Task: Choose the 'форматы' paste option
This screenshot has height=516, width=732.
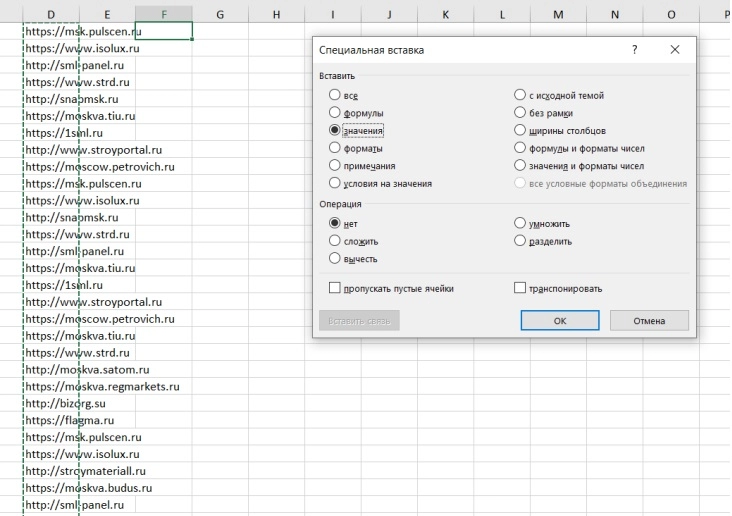Action: pos(334,148)
